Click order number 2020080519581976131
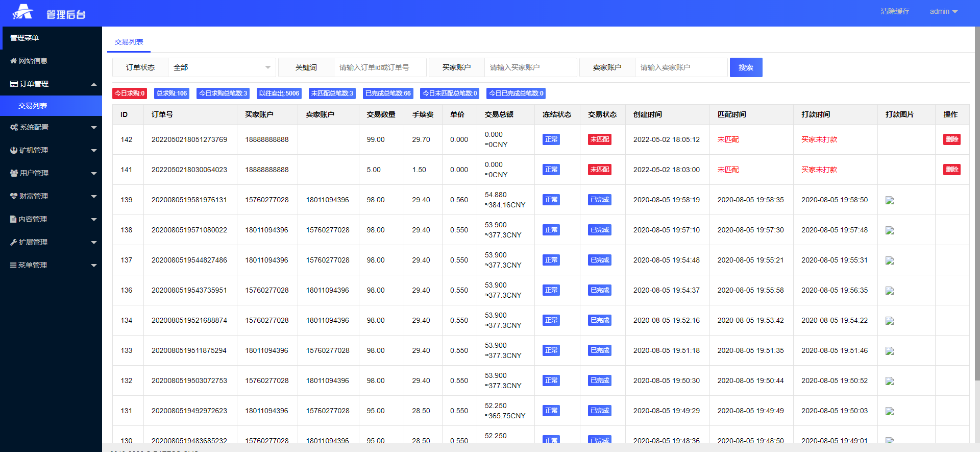Image resolution: width=980 pixels, height=452 pixels. point(189,200)
